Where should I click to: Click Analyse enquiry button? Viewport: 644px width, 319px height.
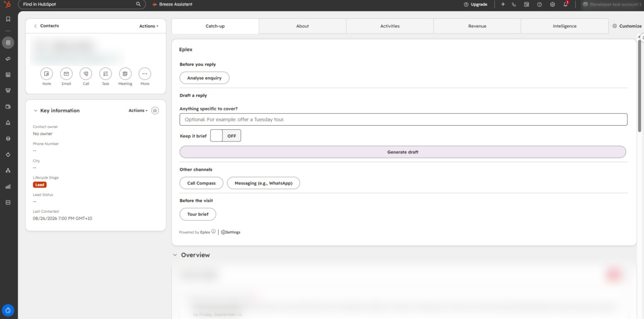tap(204, 78)
